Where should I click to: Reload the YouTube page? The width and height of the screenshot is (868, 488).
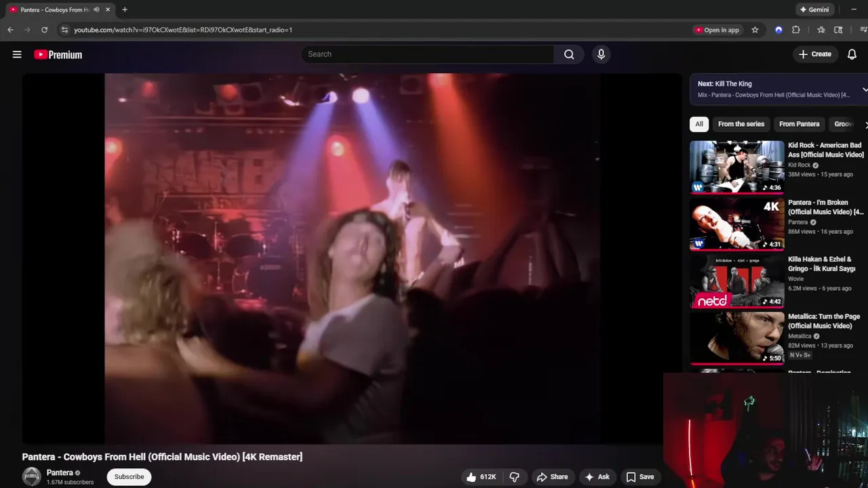tap(44, 30)
